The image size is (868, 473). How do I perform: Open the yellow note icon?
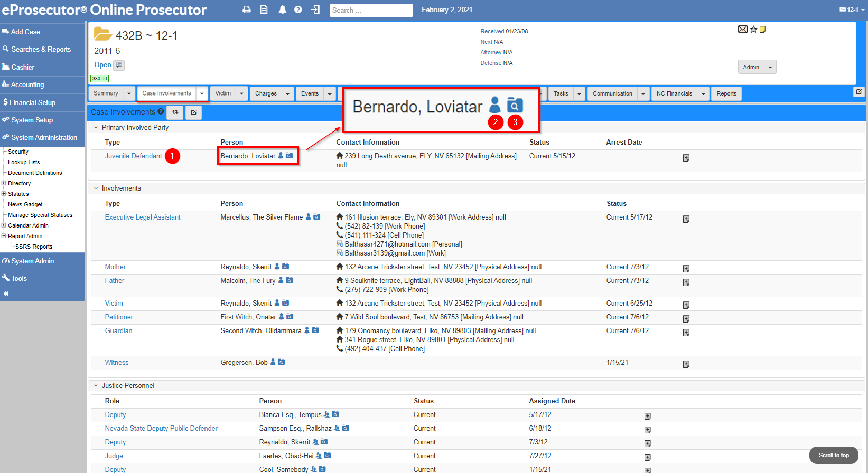pos(763,29)
